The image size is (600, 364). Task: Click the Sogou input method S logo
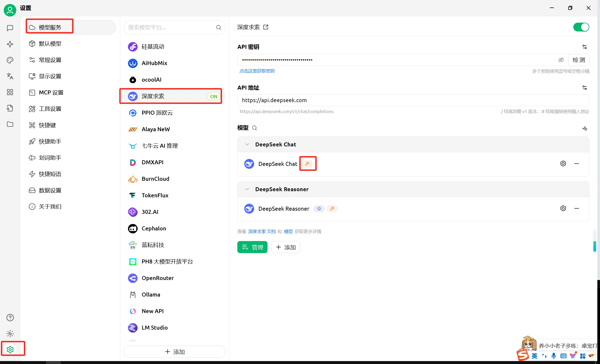(x=523, y=355)
